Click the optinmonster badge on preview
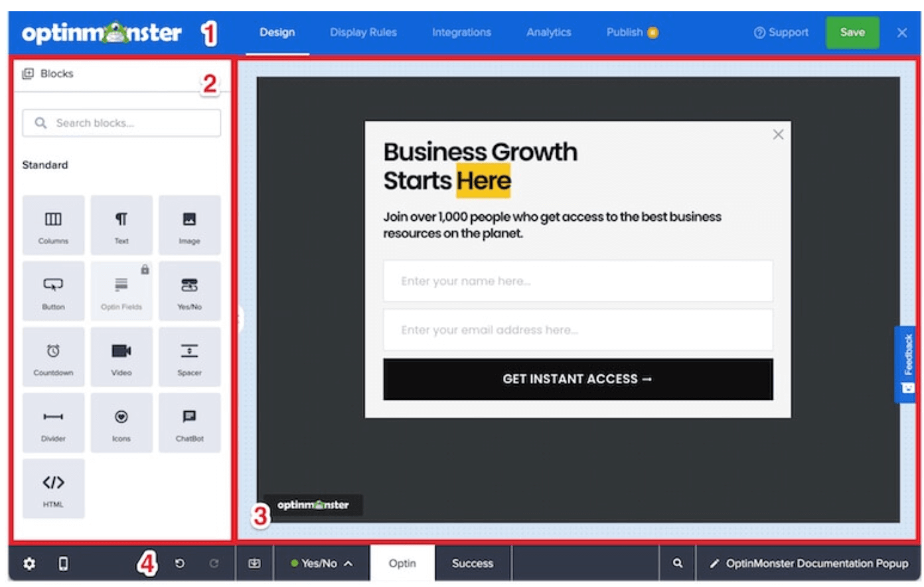 (313, 505)
